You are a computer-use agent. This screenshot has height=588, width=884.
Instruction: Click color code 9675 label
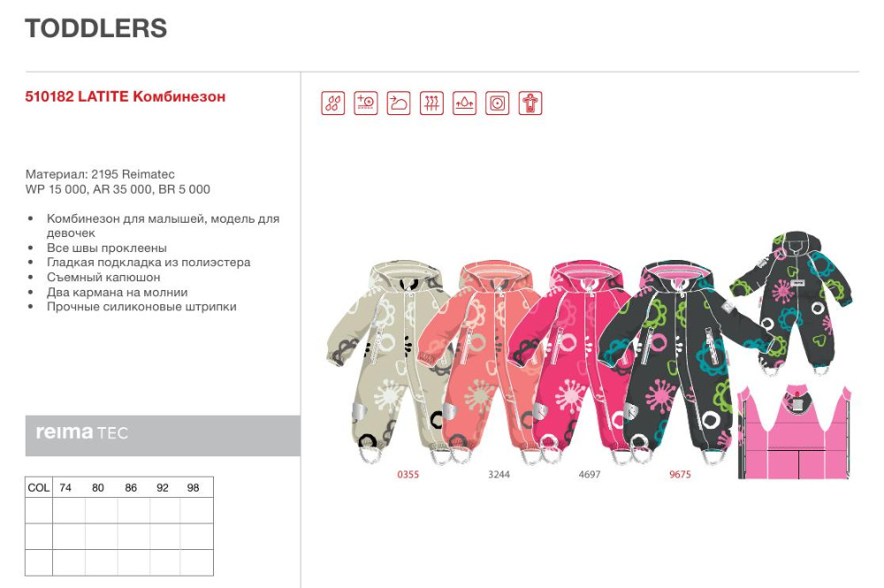680,475
